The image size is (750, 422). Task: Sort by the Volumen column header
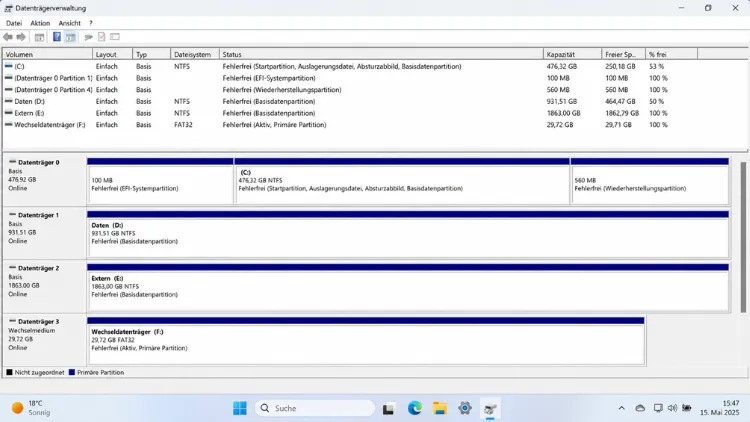[47, 55]
